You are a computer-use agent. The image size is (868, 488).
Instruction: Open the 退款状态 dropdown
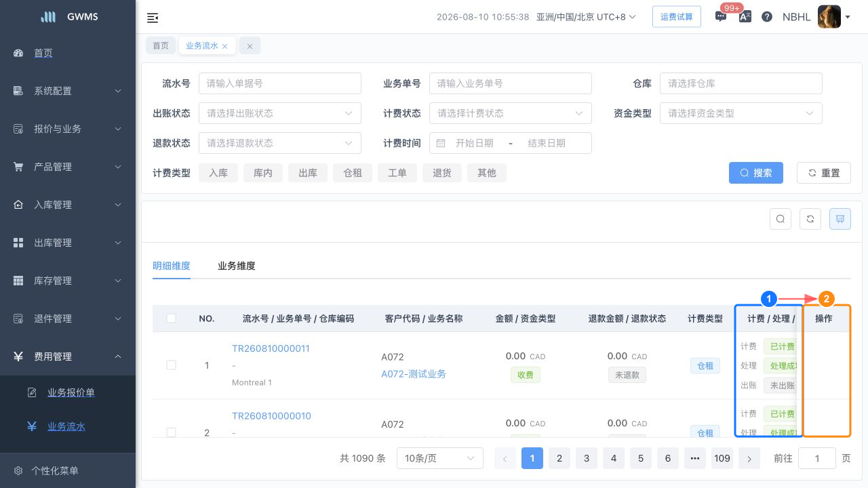[280, 143]
